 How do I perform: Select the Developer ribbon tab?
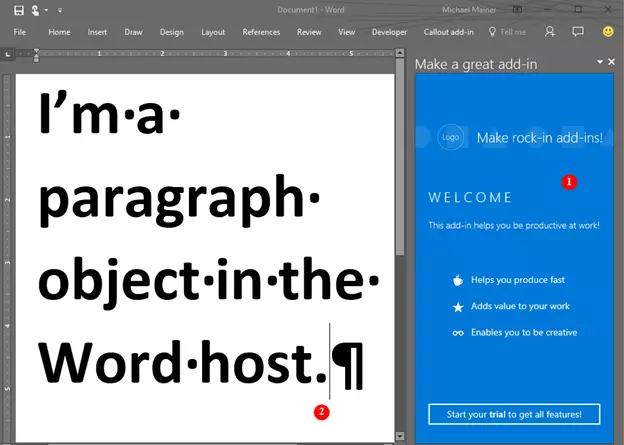pos(389,32)
